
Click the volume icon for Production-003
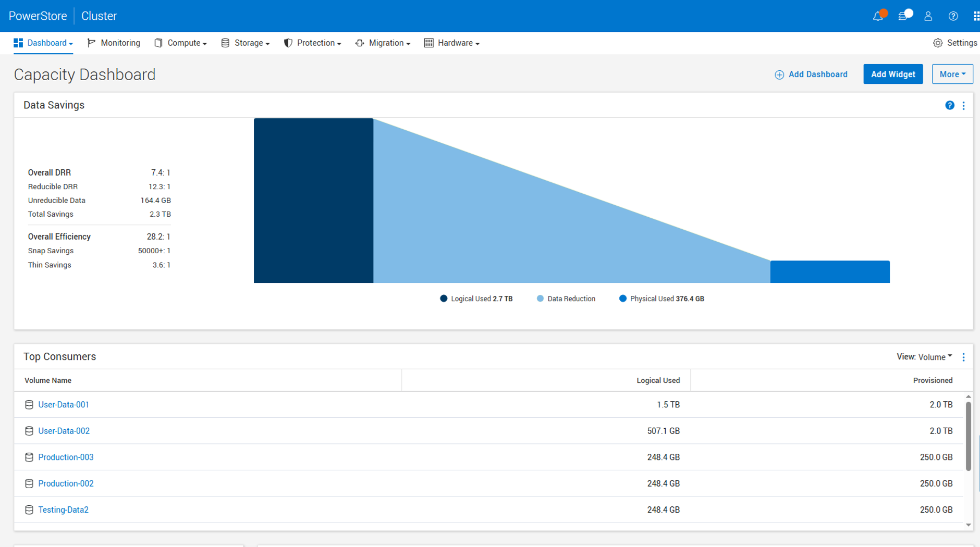29,457
